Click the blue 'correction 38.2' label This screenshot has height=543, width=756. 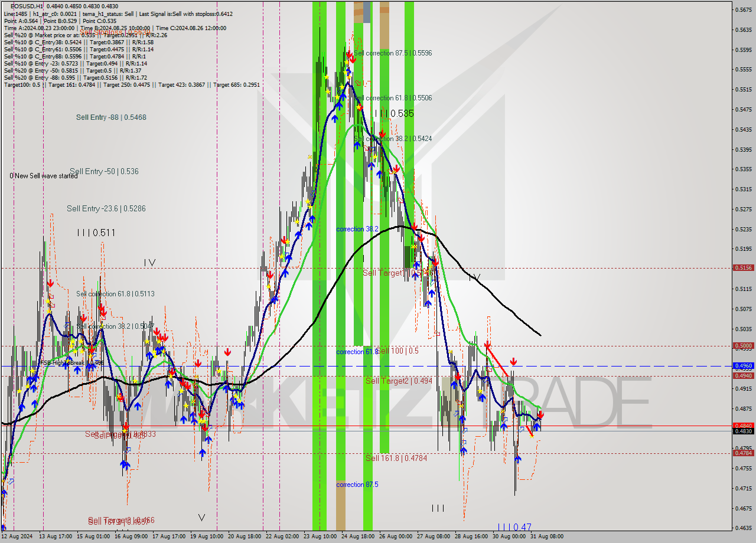pyautogui.click(x=357, y=229)
